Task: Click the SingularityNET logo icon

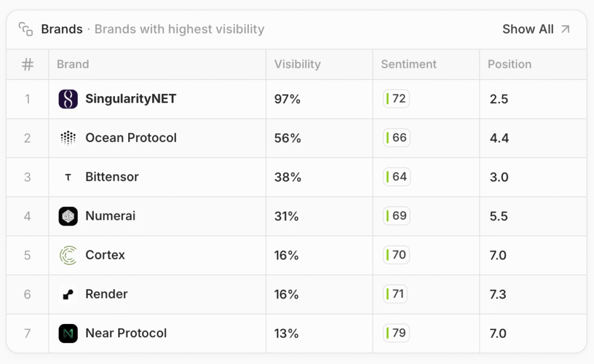Action: [68, 99]
